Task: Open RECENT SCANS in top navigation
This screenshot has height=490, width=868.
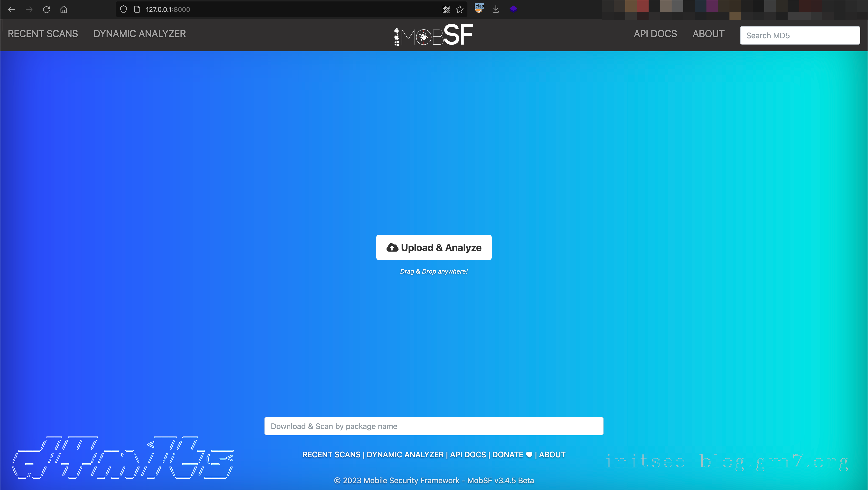Action: pos(43,34)
